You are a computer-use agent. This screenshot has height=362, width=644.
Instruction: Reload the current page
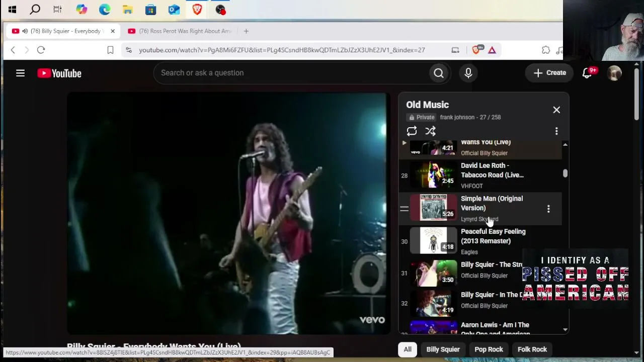(41, 50)
